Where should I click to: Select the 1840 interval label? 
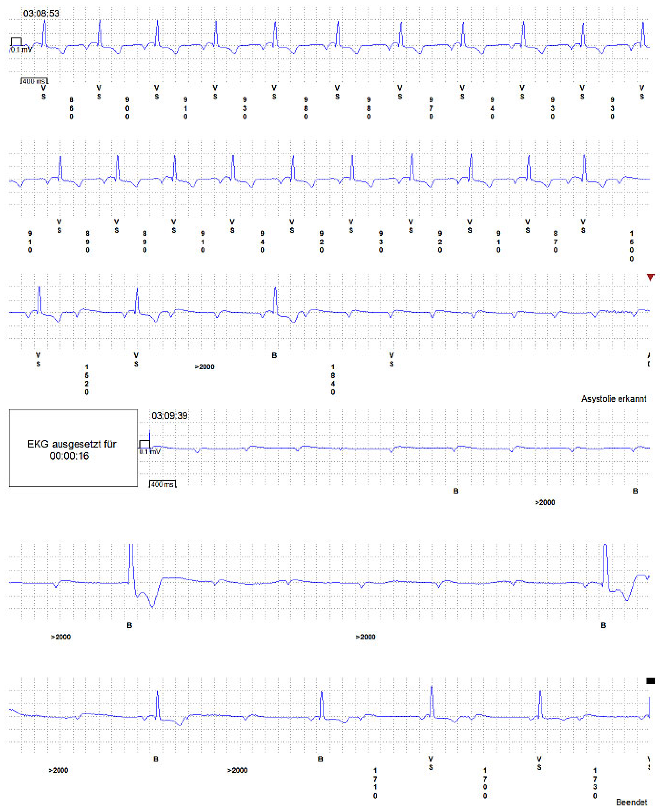tap(333, 379)
